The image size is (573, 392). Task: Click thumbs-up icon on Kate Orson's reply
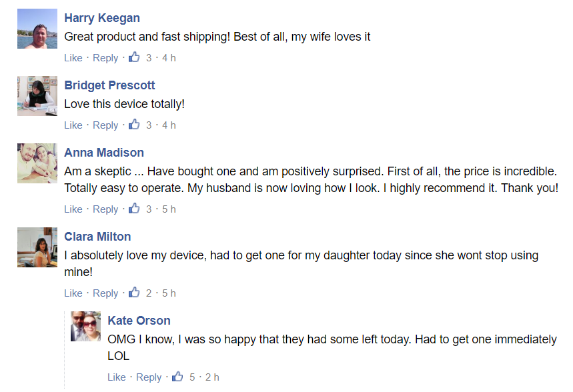click(x=177, y=377)
